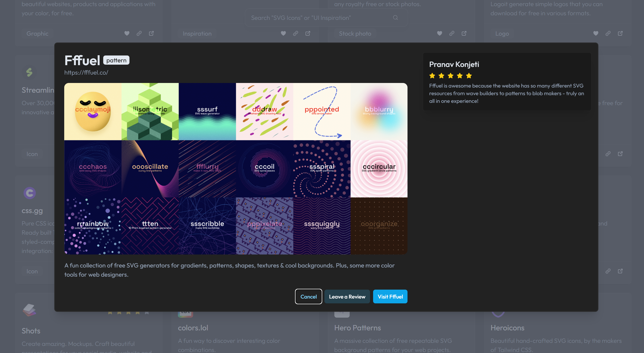Image resolution: width=644 pixels, height=353 pixels.
Task: Select the Inspiration category tag
Action: [x=197, y=34]
